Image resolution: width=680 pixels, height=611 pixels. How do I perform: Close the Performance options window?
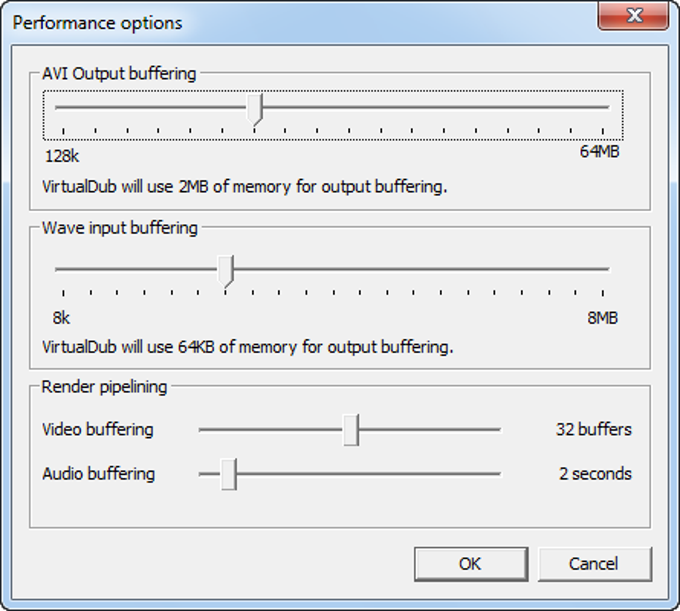tap(633, 16)
